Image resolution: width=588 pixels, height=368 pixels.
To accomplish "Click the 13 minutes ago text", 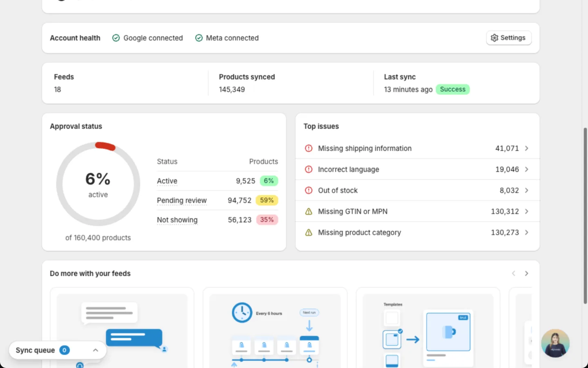I will pos(408,90).
